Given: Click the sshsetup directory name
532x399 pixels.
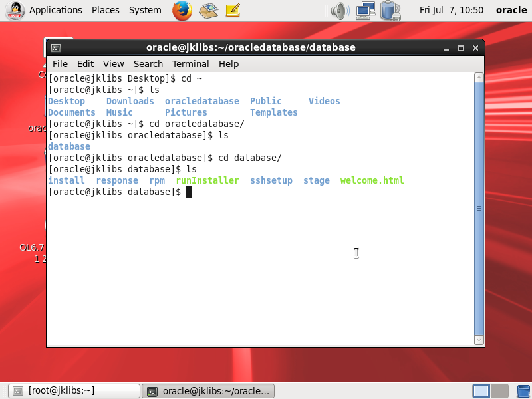Looking at the screenshot, I should (x=271, y=180).
